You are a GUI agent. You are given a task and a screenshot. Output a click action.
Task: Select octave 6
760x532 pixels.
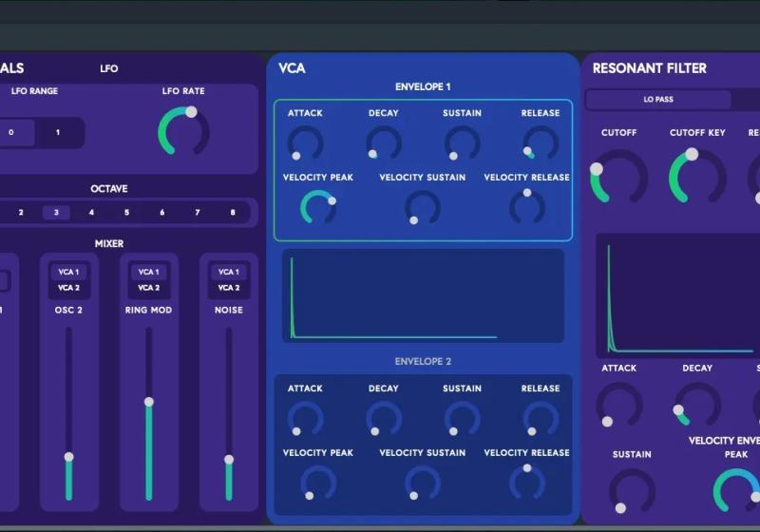(x=162, y=213)
